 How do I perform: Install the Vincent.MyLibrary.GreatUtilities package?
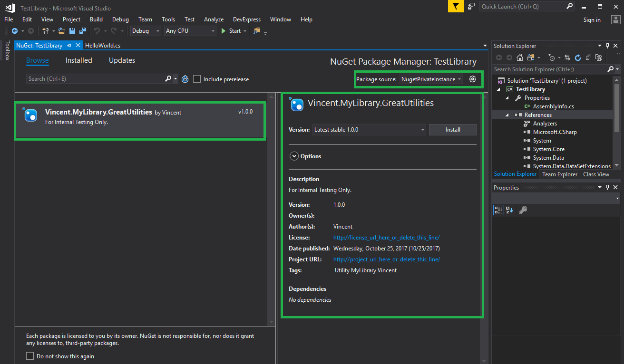(452, 129)
